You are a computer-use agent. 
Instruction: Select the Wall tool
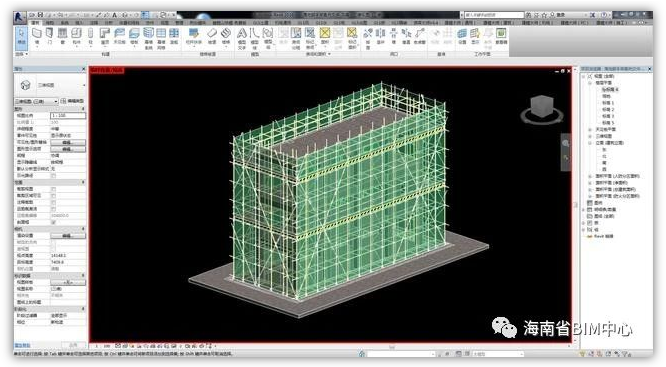pos(37,37)
